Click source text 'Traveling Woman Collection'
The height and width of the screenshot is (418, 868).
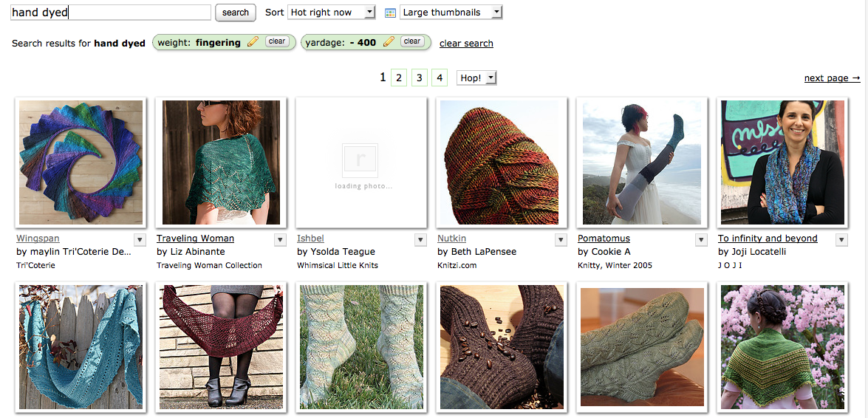tap(209, 265)
